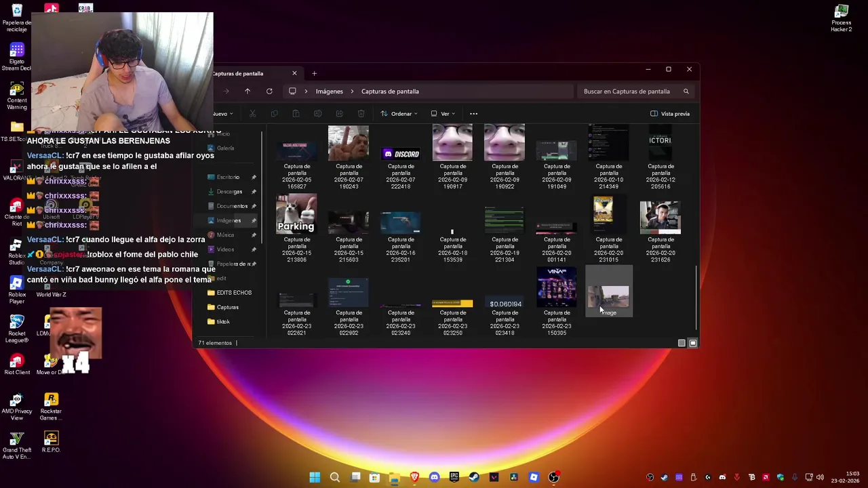Click the file list's vertical scrollbar
This screenshot has height=488, width=868.
point(696,298)
